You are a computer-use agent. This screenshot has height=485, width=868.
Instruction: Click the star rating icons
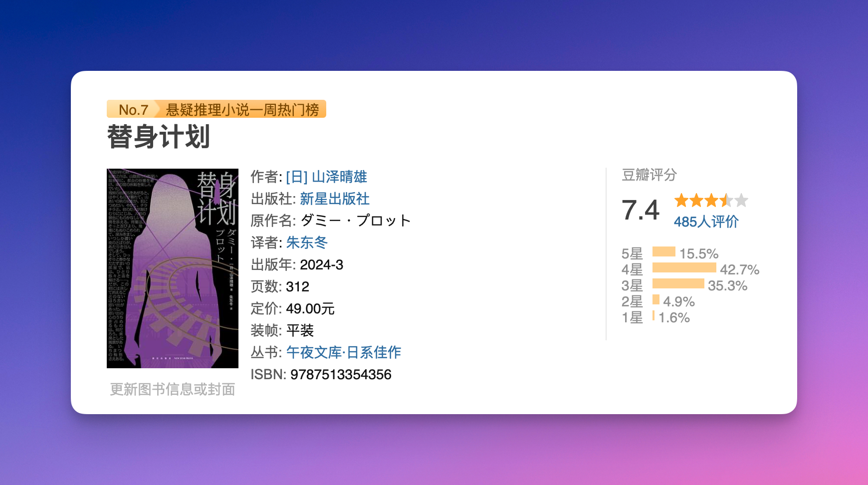click(711, 201)
